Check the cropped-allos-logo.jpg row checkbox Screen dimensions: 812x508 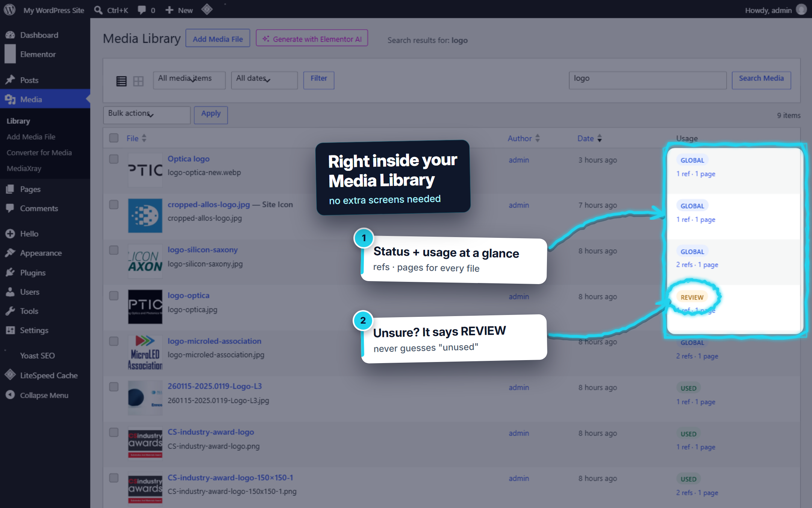114,204
